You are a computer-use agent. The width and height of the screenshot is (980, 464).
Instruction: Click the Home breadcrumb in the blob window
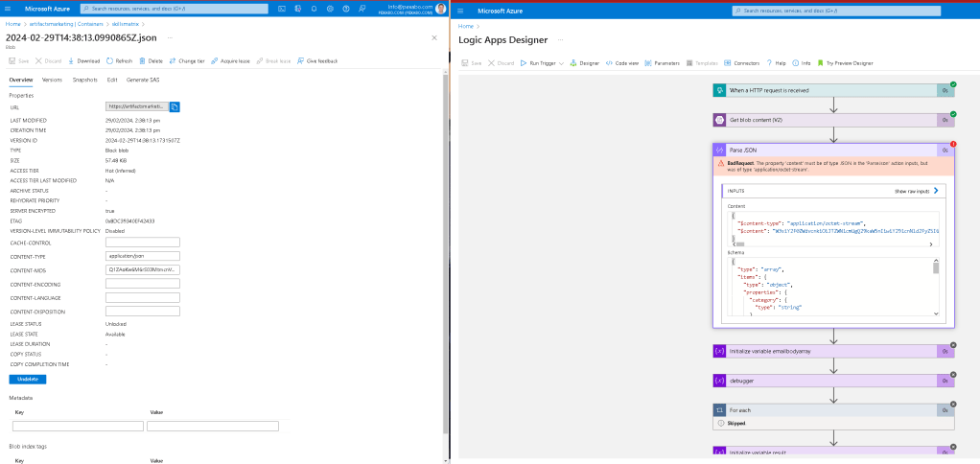pos(12,24)
